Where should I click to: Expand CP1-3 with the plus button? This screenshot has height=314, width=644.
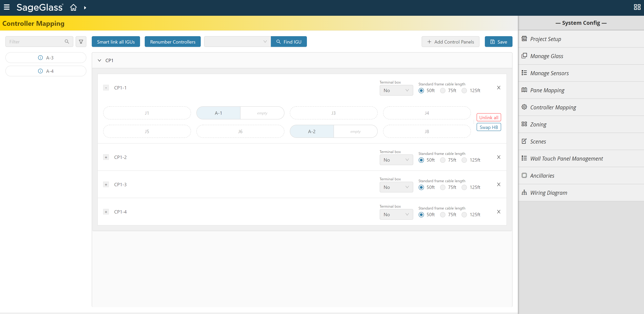click(x=106, y=185)
